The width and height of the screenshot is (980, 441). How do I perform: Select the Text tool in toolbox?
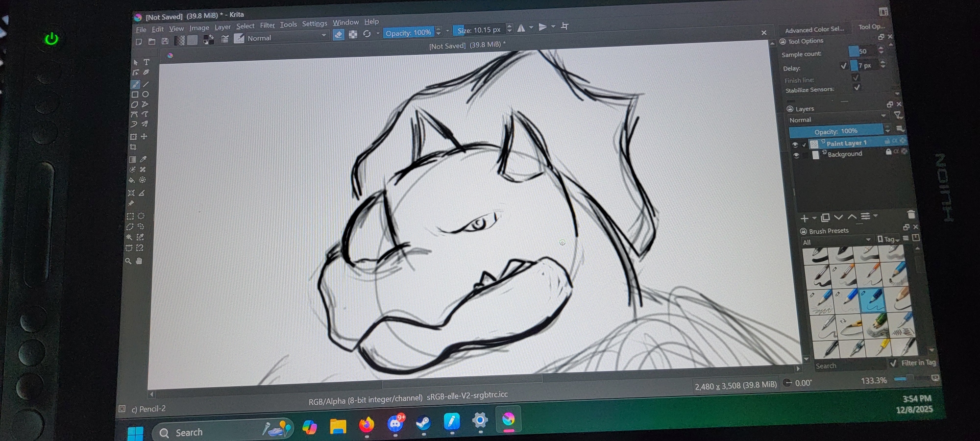[147, 62]
